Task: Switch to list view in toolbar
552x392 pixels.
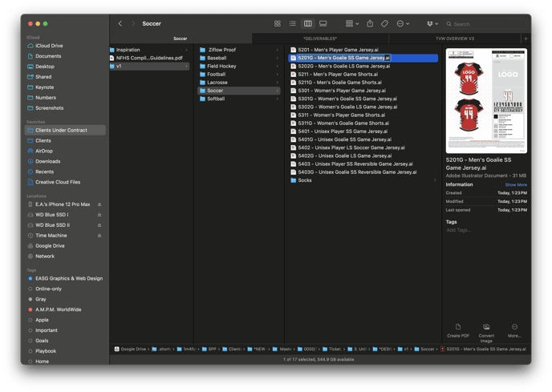Action: [292, 24]
